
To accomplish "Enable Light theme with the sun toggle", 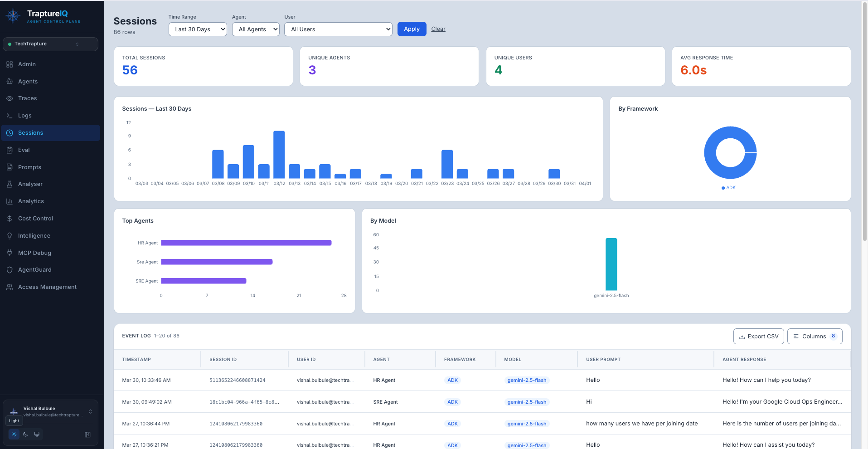I will click(x=13, y=434).
